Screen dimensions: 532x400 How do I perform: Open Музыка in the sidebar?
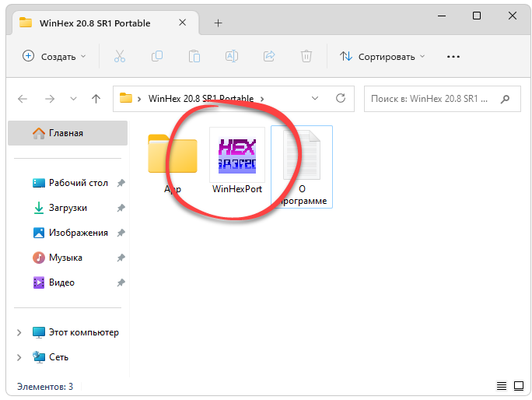tap(65, 258)
